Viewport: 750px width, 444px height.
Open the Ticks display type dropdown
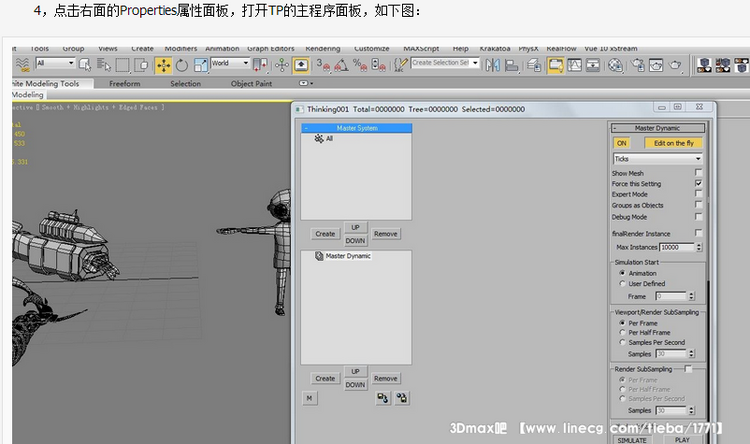657,159
